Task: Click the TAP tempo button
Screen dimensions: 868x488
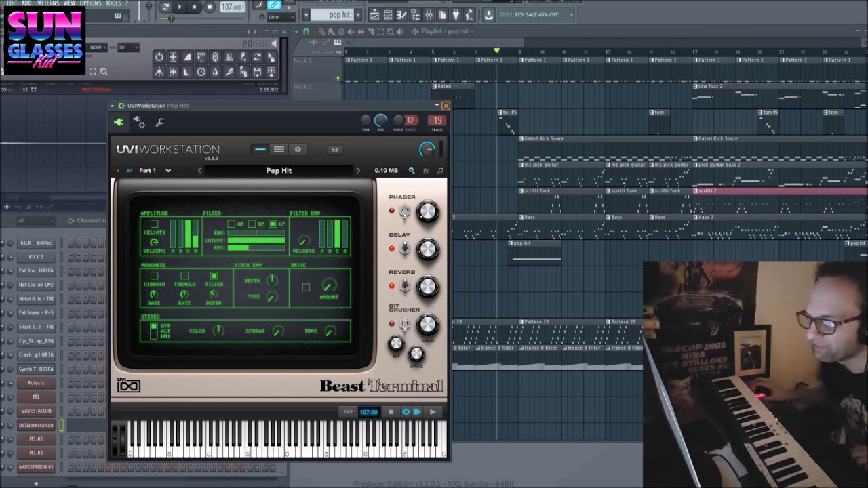Action: click(x=348, y=411)
